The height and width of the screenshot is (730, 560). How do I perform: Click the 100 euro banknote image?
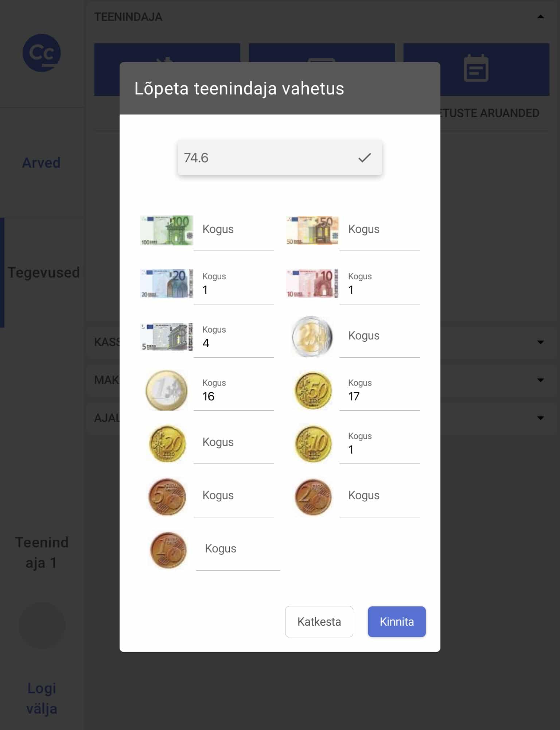click(167, 230)
